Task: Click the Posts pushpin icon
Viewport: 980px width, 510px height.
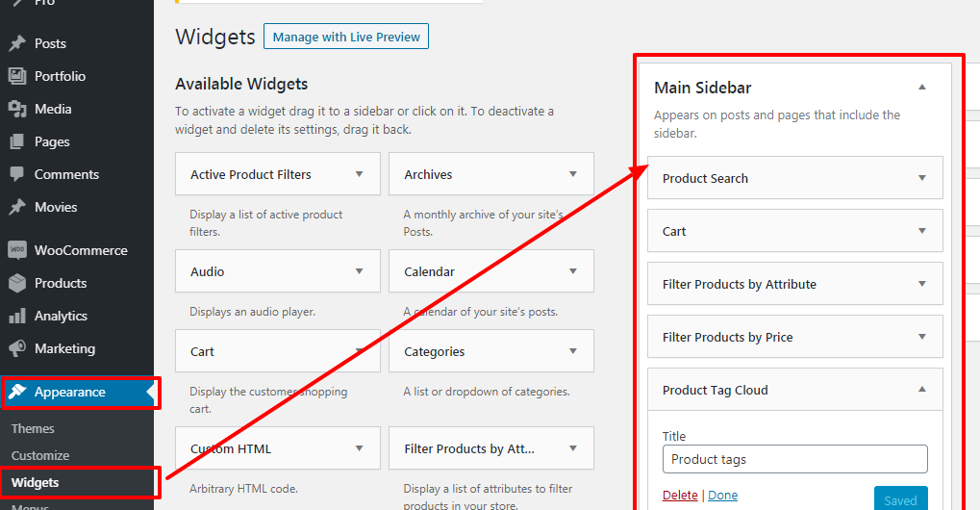Action: (x=17, y=43)
